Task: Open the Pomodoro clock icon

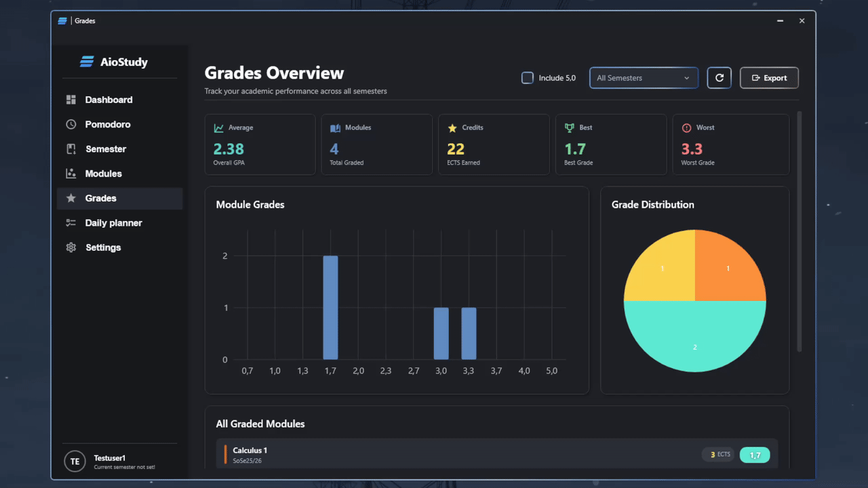Action: click(71, 124)
